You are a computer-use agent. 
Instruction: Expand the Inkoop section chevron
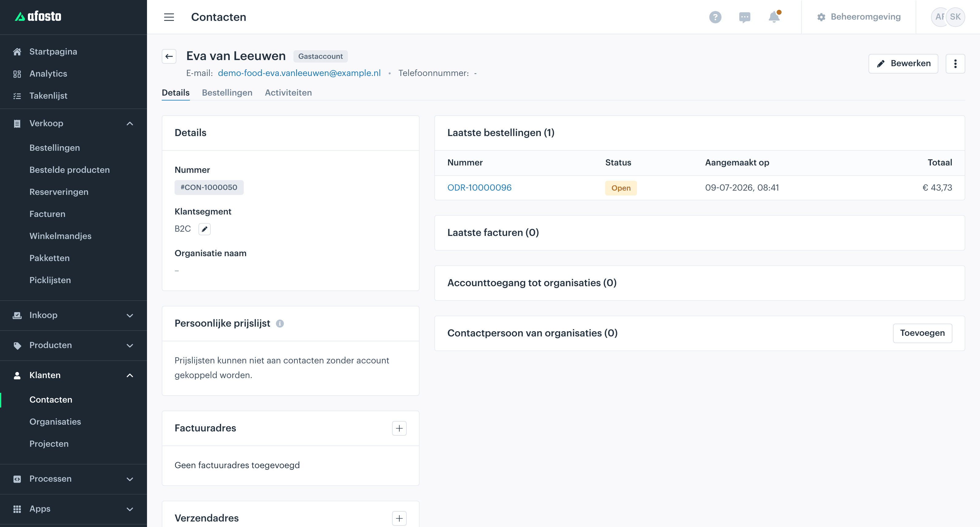pyautogui.click(x=130, y=316)
